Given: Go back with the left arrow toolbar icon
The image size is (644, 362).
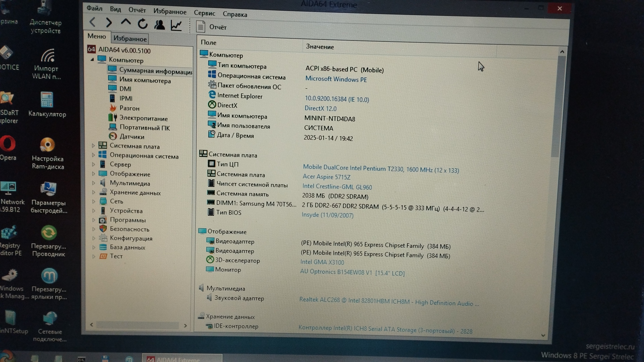Looking at the screenshot, I should coord(92,22).
